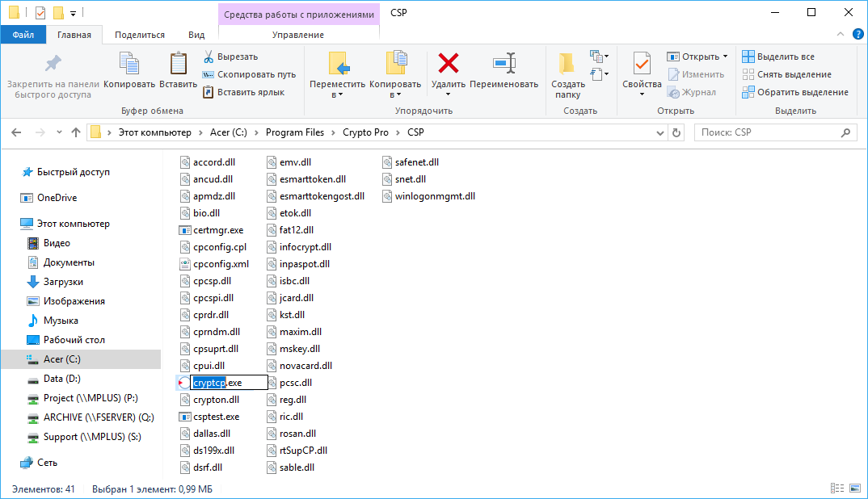Open the Файл menu

pos(23,35)
